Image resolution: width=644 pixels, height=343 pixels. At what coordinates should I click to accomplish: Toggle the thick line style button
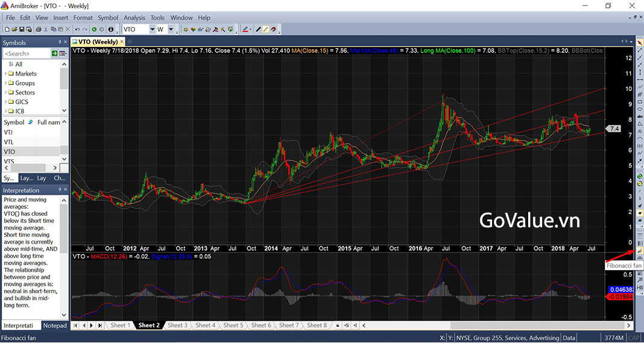(x=258, y=29)
